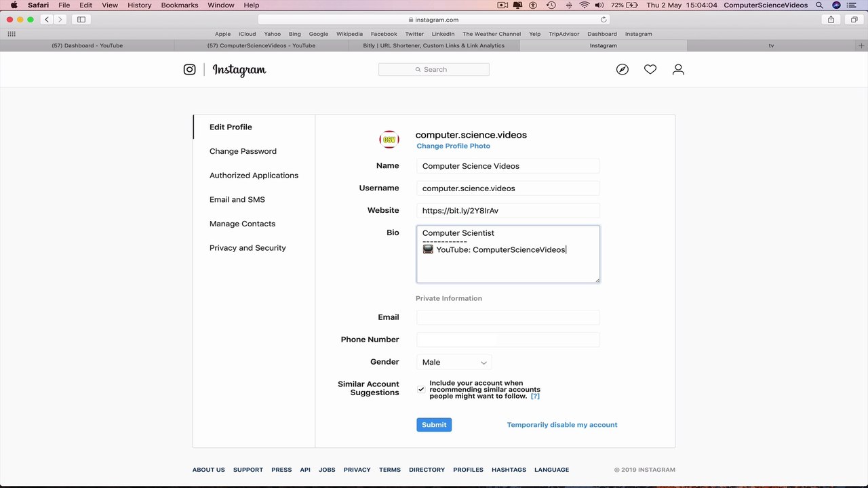
Task: Open the Window menu
Action: [221, 5]
